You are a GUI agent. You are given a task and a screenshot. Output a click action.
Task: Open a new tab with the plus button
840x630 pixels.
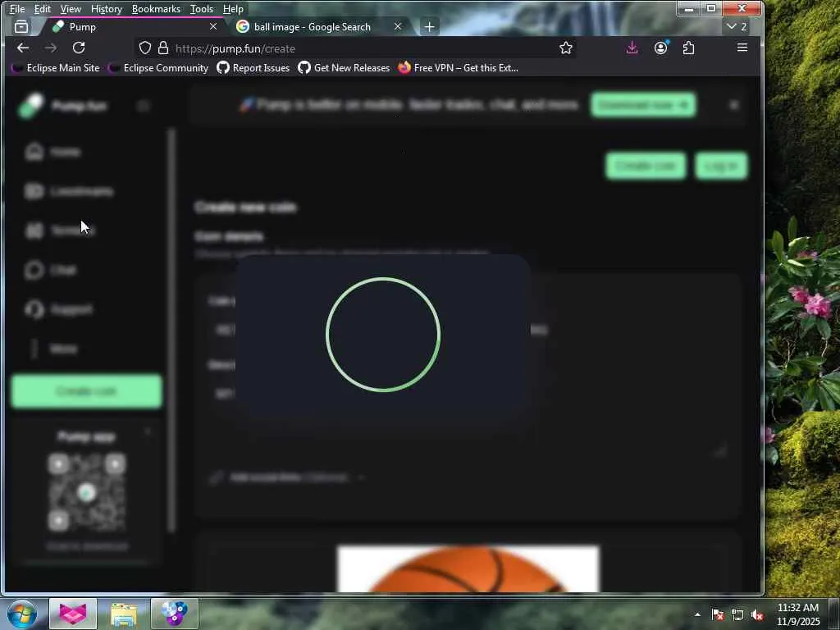[x=429, y=27]
